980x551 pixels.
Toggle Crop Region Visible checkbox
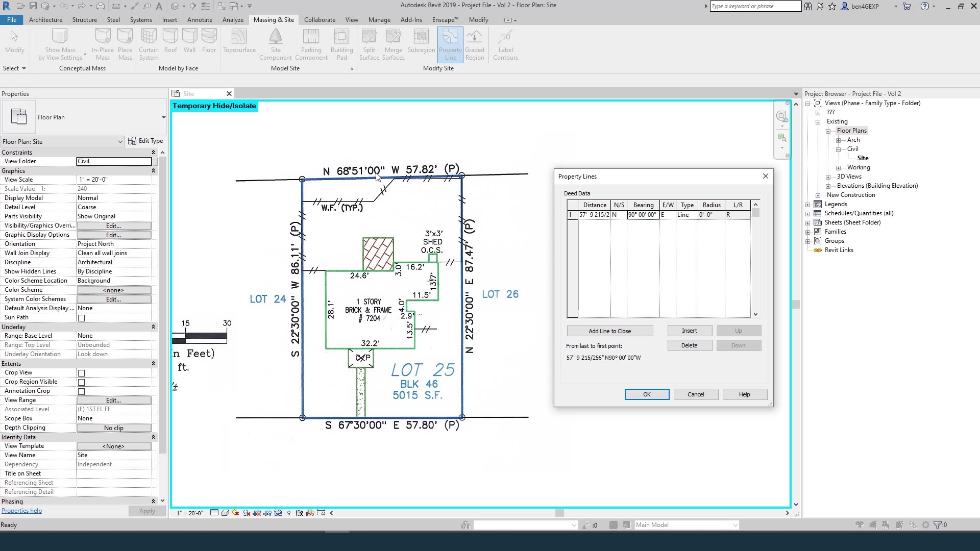(x=81, y=382)
